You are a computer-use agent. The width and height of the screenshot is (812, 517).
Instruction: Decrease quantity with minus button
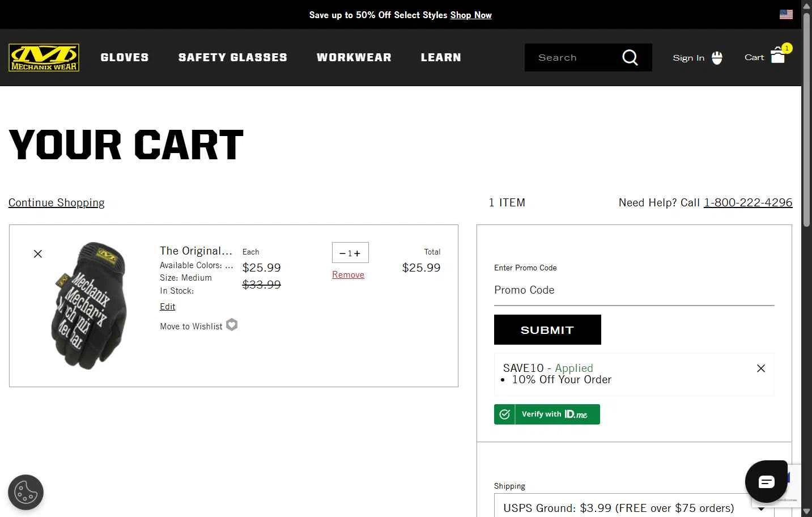pyautogui.click(x=342, y=253)
